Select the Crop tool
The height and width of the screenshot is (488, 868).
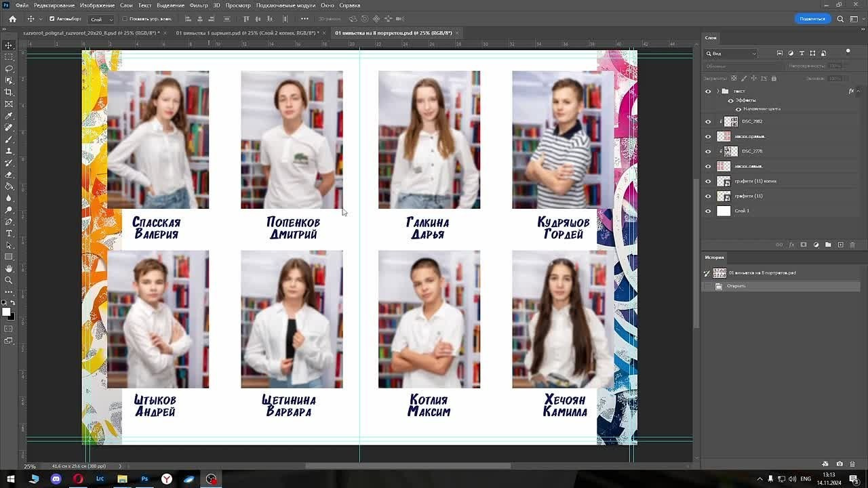9,93
